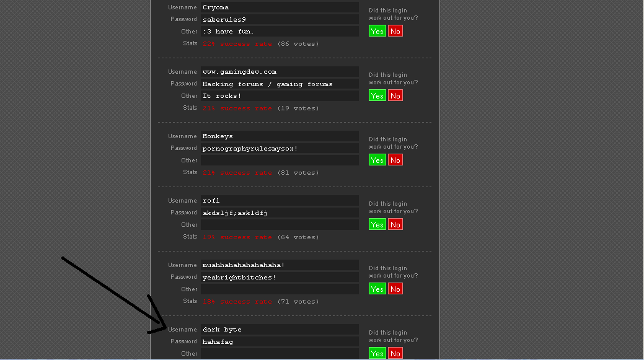Select the Monkeys username field

280,136
